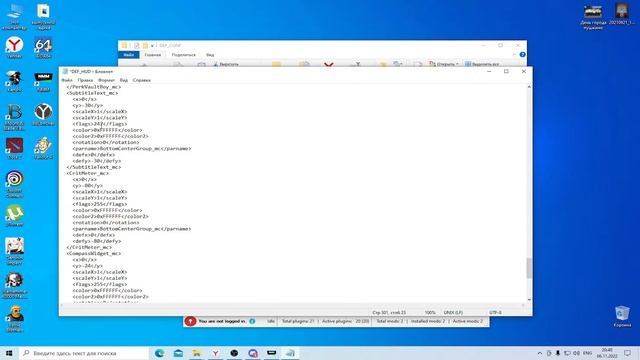
Task: Click Notepad scrollbar up arrow
Action: tap(529, 87)
